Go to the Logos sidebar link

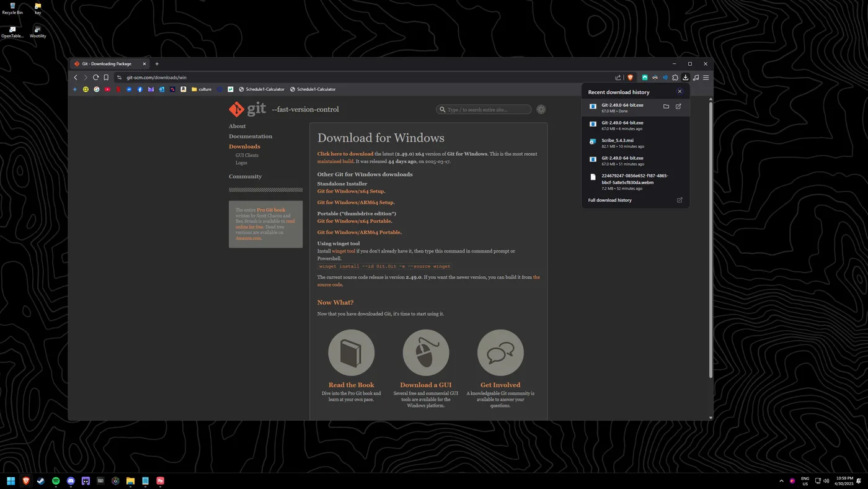coord(241,163)
